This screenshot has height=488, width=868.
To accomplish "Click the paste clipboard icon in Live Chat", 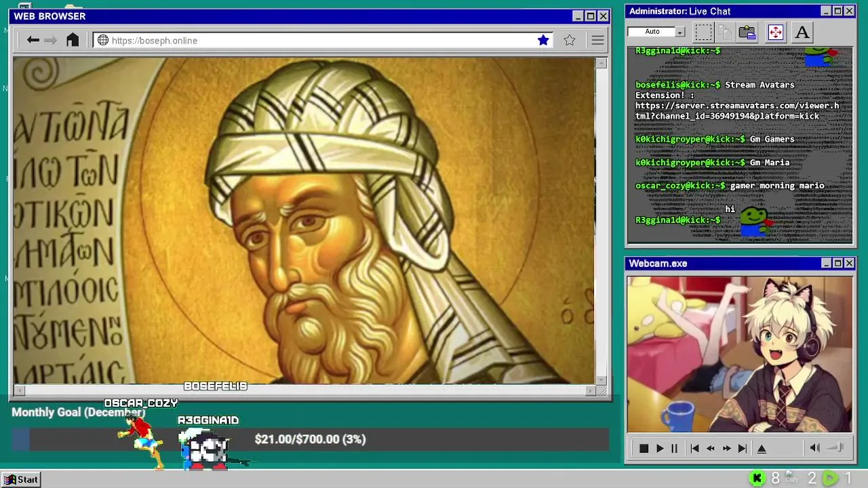I will 747,32.
